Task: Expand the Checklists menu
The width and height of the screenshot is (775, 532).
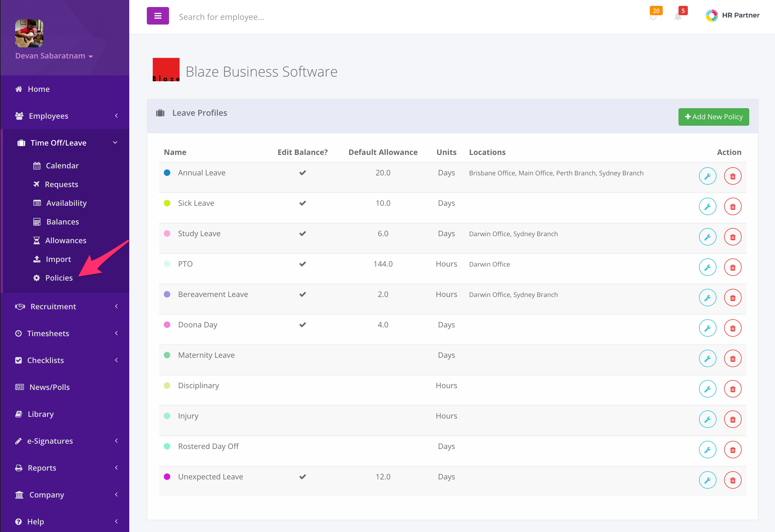Action: pos(65,360)
